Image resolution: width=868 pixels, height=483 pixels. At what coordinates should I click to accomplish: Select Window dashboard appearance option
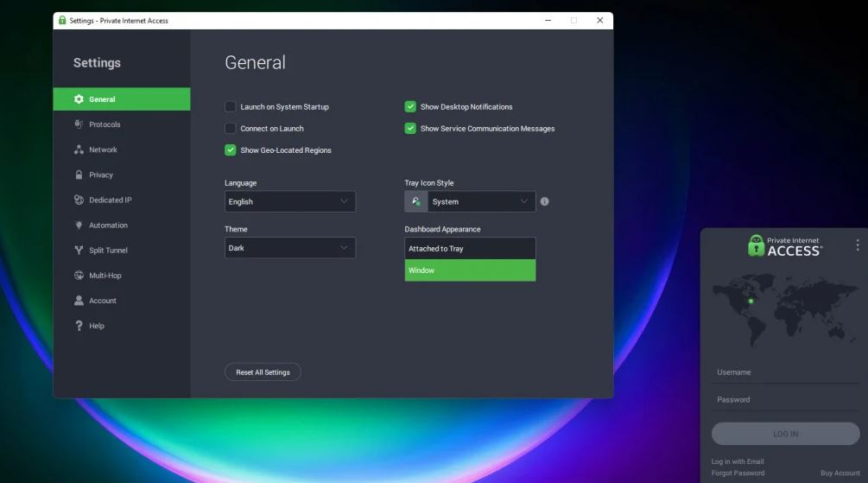(470, 270)
